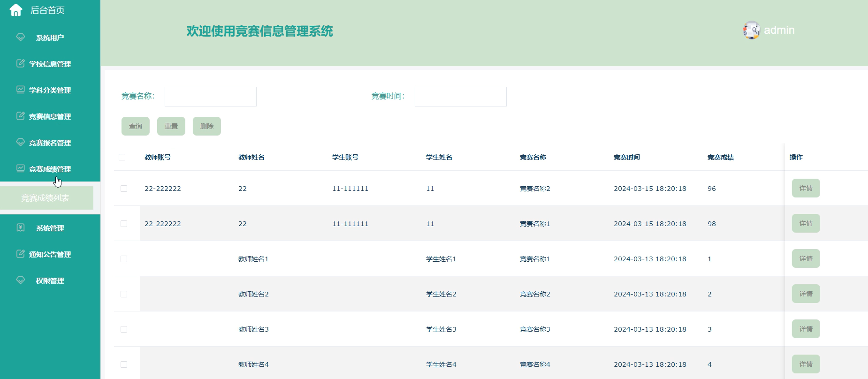This screenshot has width=868, height=379.
Task: Click the edit icon next to 竞赛信息管理
Action: 21,116
